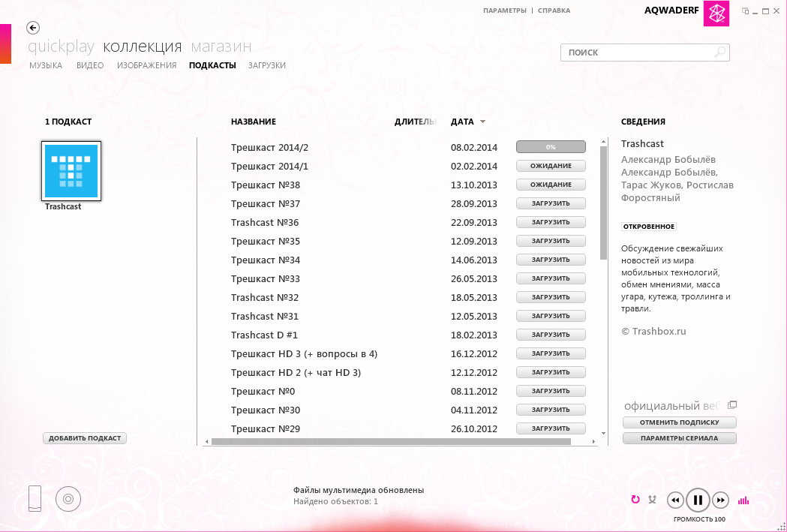The image size is (787, 532).
Task: Select episode Трешкаст №30
Action: click(x=266, y=410)
